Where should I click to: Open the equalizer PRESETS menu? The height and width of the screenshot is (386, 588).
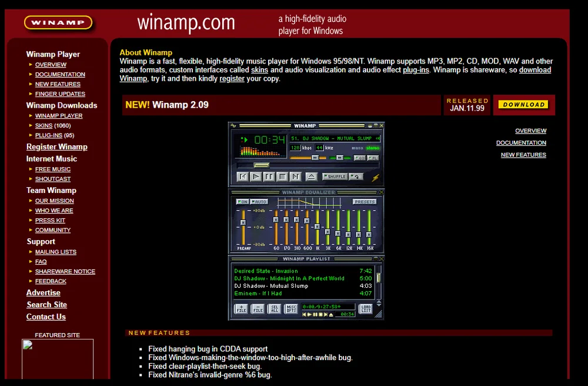coord(365,202)
